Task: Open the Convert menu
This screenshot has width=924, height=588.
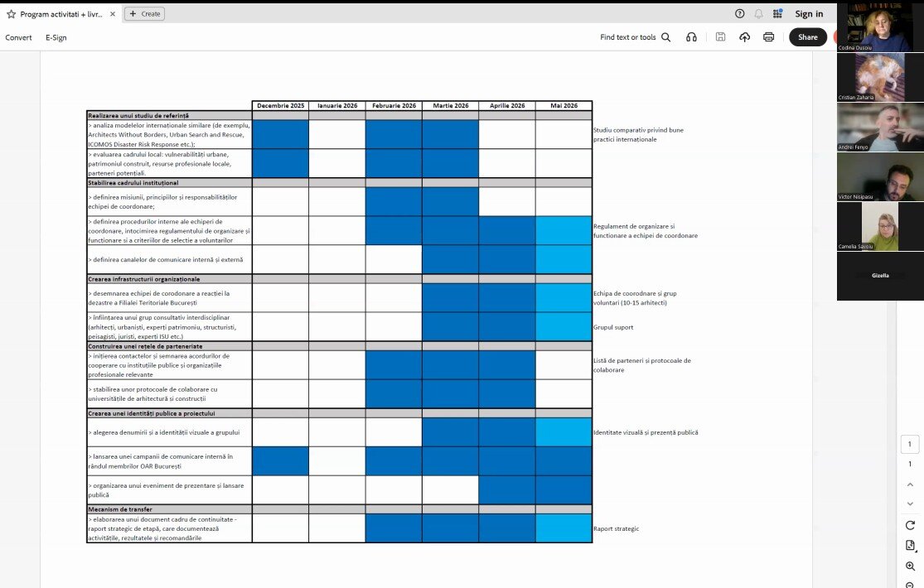Action: coord(18,37)
